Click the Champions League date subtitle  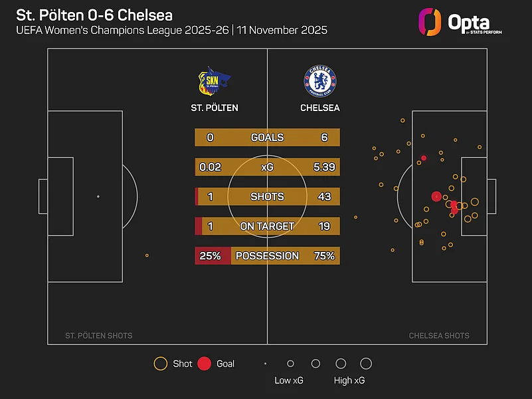tap(172, 31)
